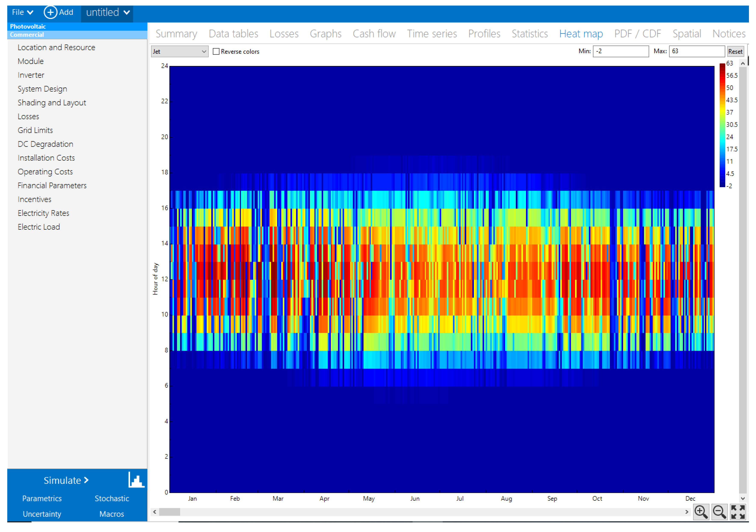Screen dimensions: 756x532
Task: Select the Inverter input page
Action: [x=31, y=75]
